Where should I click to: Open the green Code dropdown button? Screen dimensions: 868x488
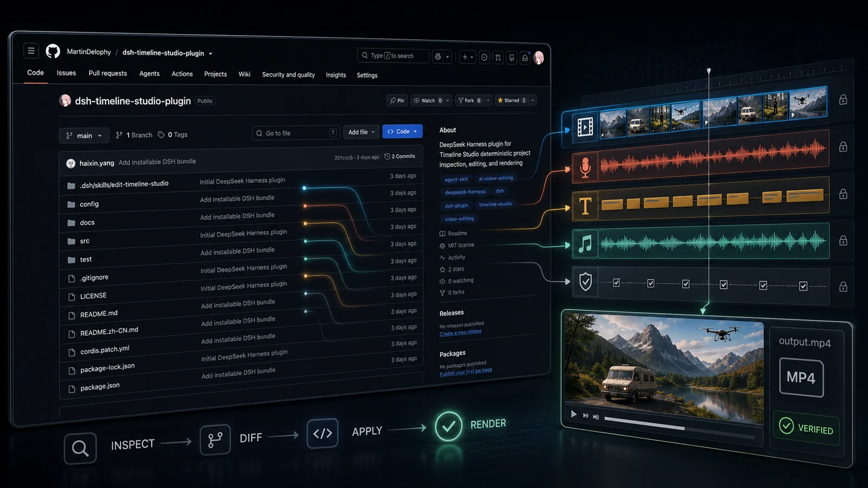pyautogui.click(x=403, y=131)
